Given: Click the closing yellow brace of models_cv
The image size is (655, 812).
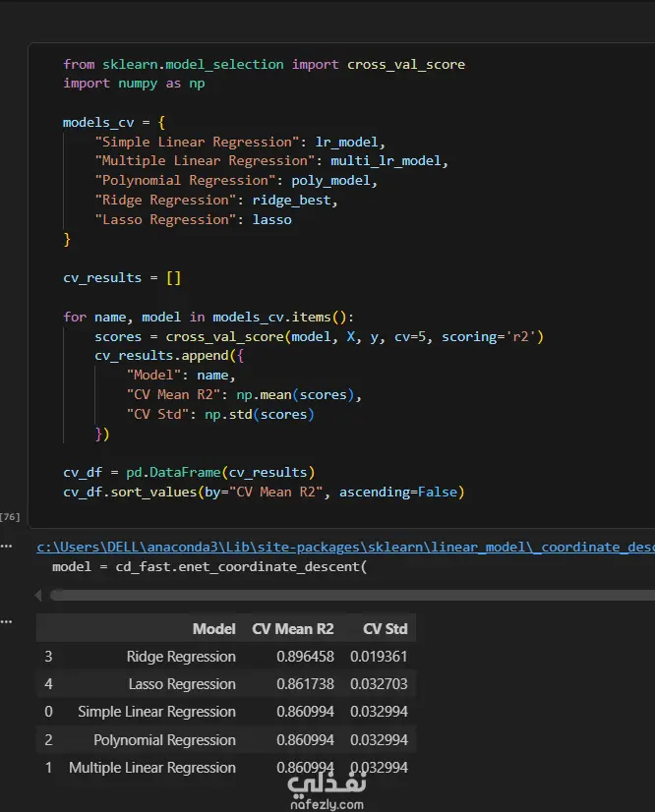Looking at the screenshot, I should [x=67, y=239].
